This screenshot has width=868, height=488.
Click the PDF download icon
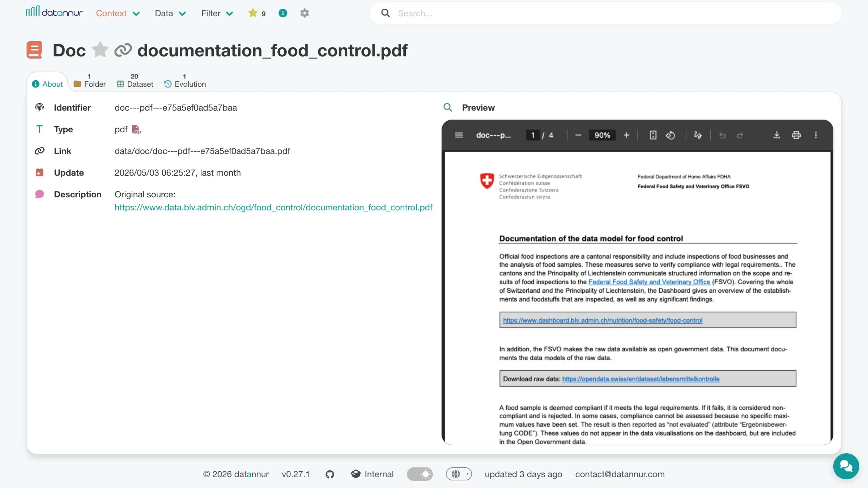(x=776, y=135)
